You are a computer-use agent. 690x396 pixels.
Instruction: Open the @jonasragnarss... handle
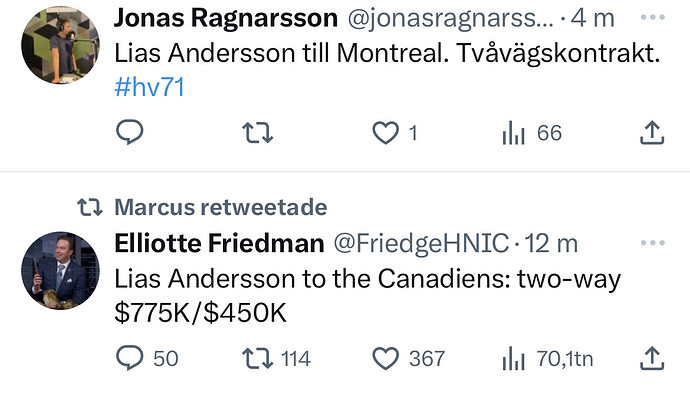pos(451,19)
